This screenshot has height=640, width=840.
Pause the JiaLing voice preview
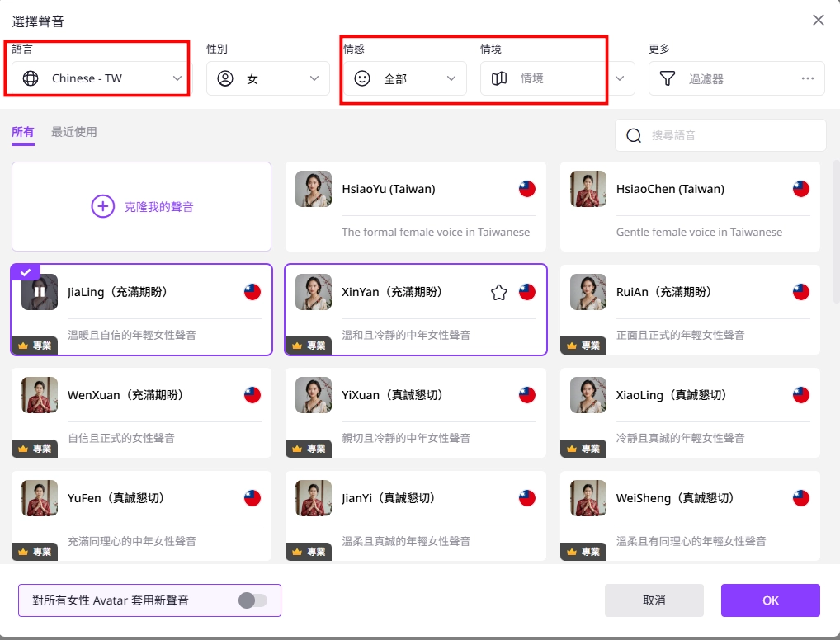[x=39, y=292]
